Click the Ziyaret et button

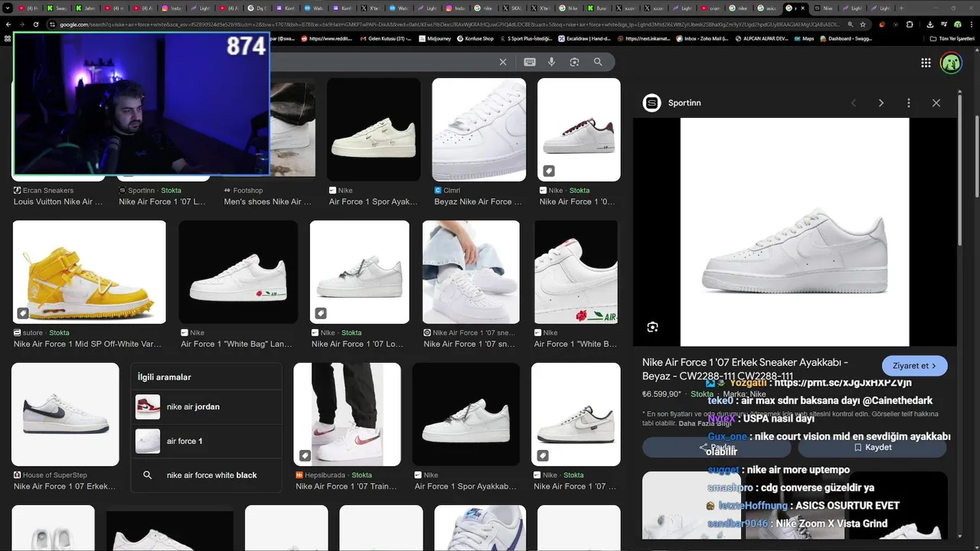click(914, 366)
